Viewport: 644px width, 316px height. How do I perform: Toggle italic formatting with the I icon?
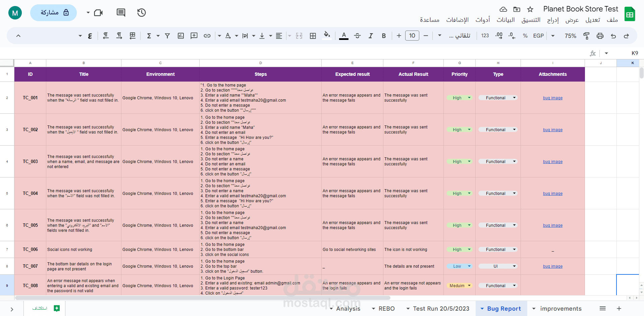pos(371,36)
